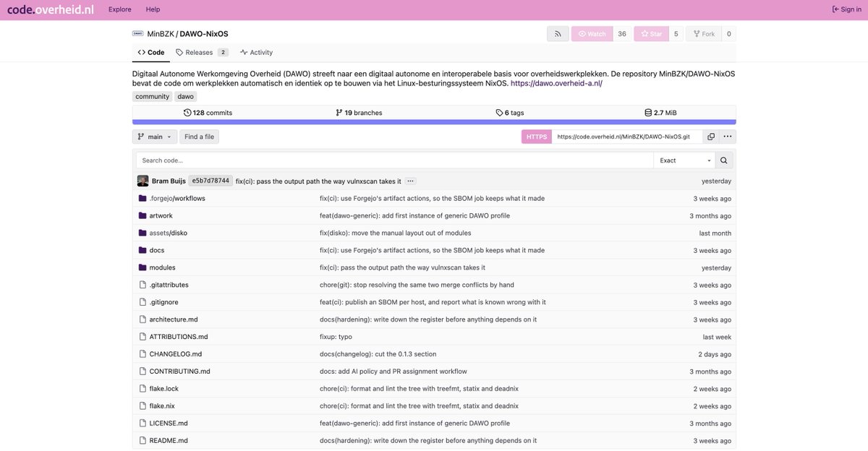Viewport: 868px width, 451px height.
Task: Select the HTTPS clone protocol button
Action: coord(537,137)
